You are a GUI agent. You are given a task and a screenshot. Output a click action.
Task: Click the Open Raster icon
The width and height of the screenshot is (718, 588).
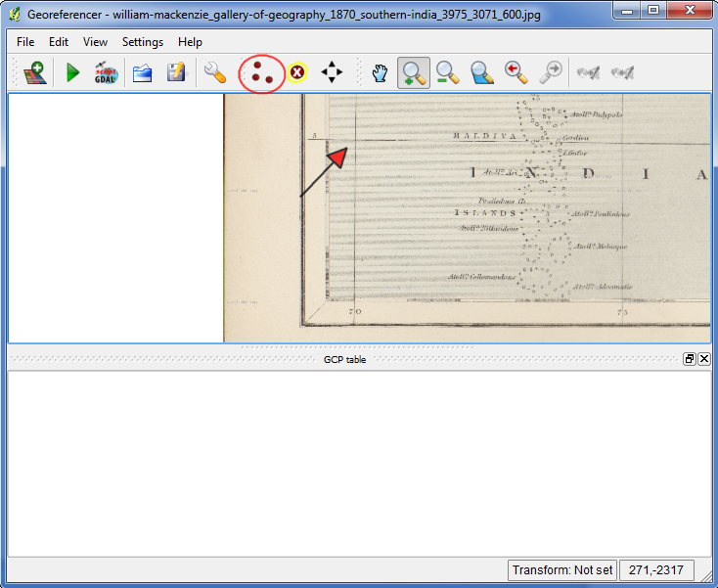click(36, 72)
